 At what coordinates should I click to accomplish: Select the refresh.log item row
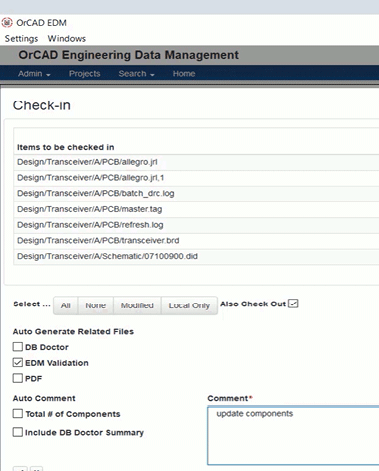tap(196, 225)
